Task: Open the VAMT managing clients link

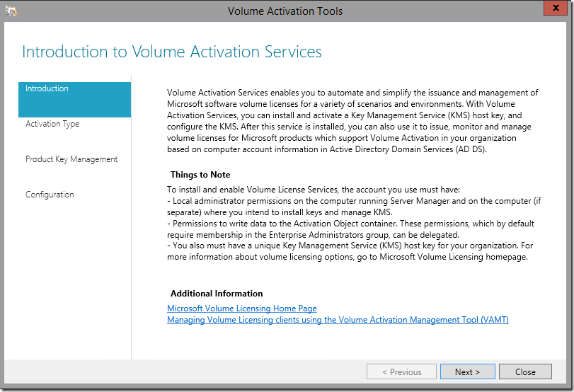Action: (338, 320)
